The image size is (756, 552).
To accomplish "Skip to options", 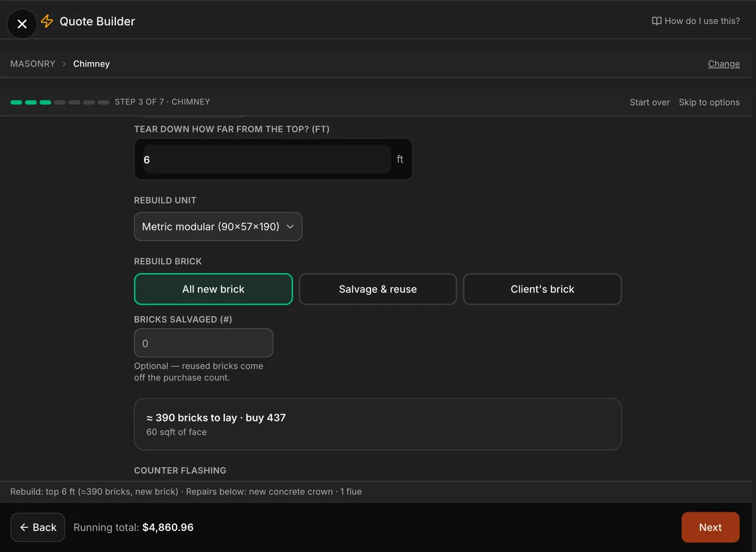I will [x=709, y=102].
